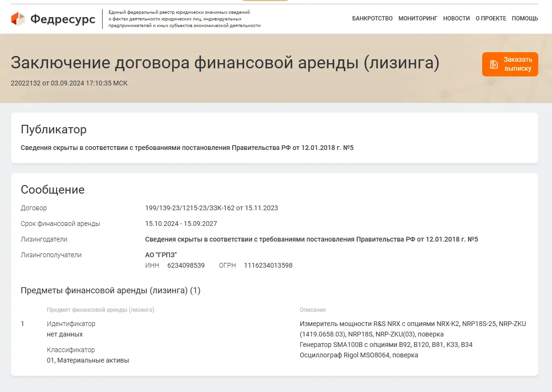Screen dimensions: 552x392
Task: Click the Идентификатор label in row 1
Action: [71, 324]
